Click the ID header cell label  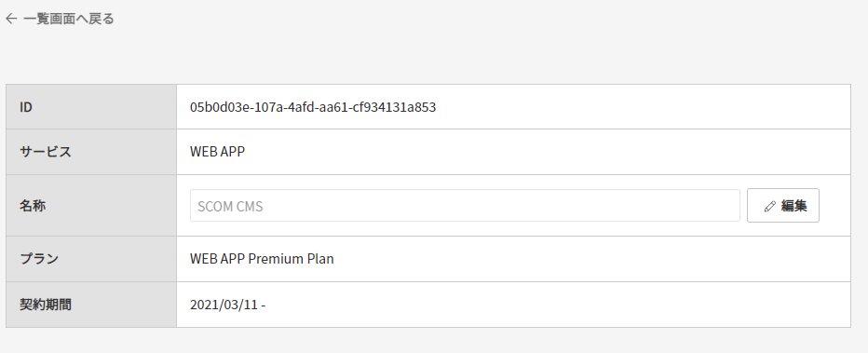click(26, 107)
